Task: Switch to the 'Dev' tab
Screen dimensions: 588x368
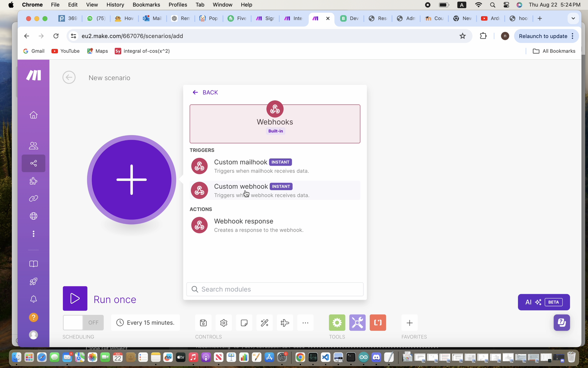Action: [349, 18]
